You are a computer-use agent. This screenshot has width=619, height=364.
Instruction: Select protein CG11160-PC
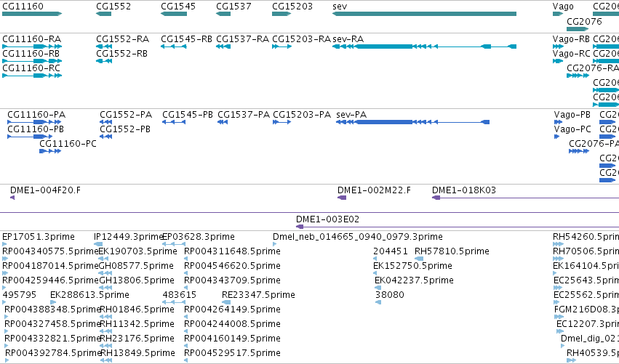[50, 151]
